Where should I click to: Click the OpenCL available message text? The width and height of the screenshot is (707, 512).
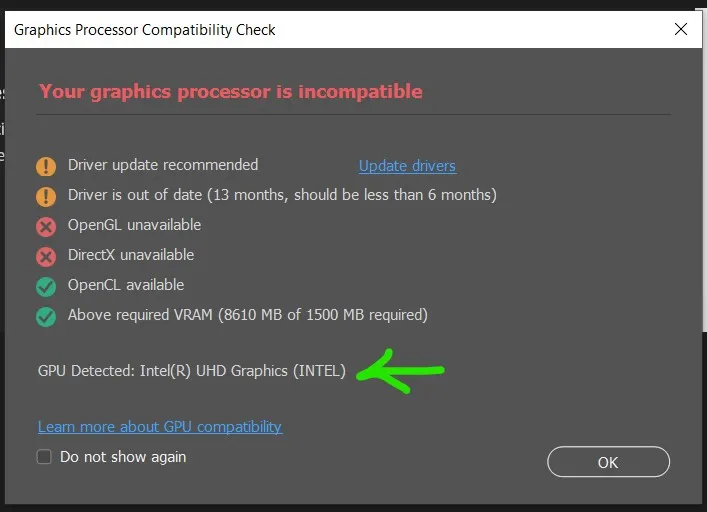(126, 285)
